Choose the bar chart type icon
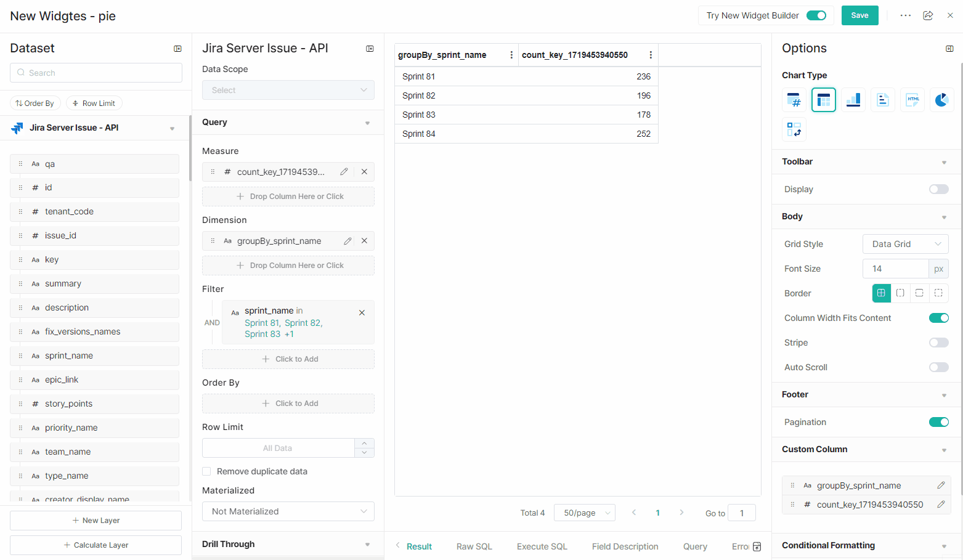This screenshot has width=963, height=560. 853,100
